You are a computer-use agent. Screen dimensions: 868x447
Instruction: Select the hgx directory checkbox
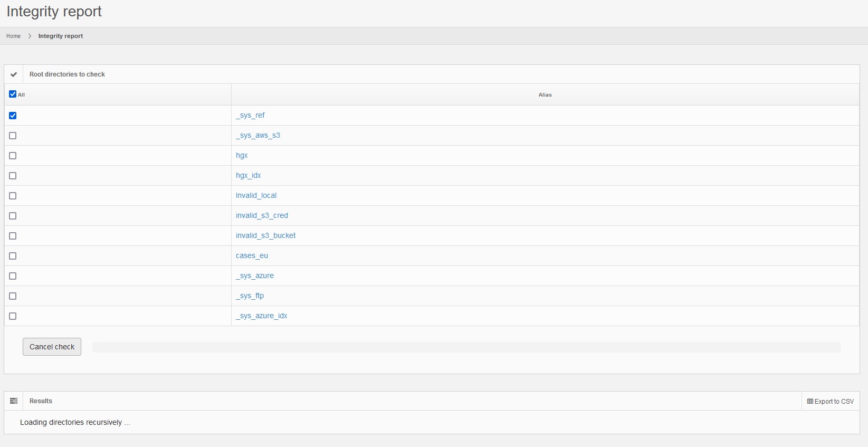(x=13, y=156)
